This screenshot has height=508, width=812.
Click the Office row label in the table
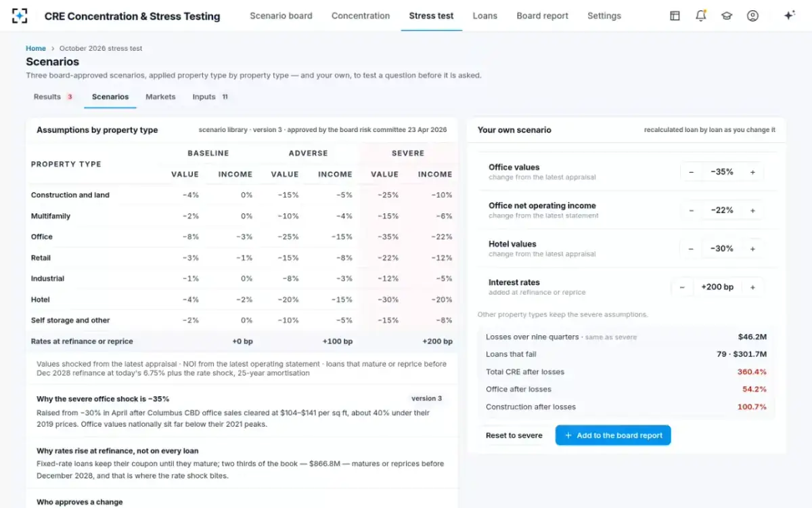pyautogui.click(x=42, y=237)
